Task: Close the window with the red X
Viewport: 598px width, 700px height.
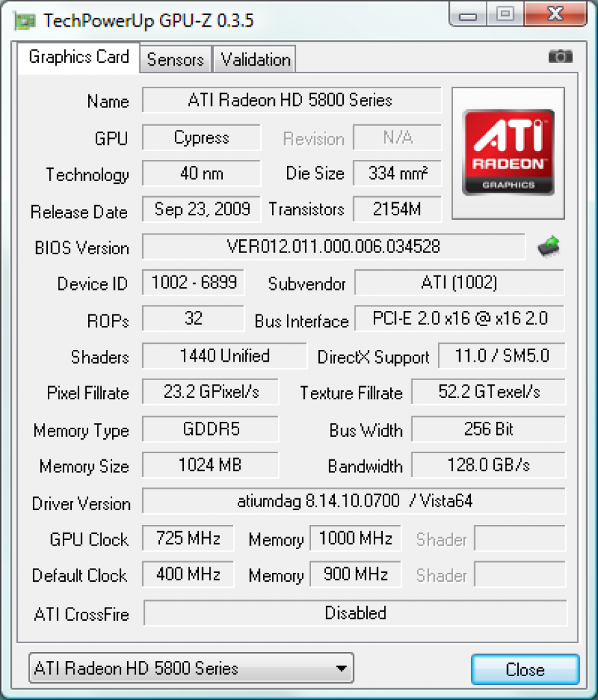Action: click(x=556, y=14)
